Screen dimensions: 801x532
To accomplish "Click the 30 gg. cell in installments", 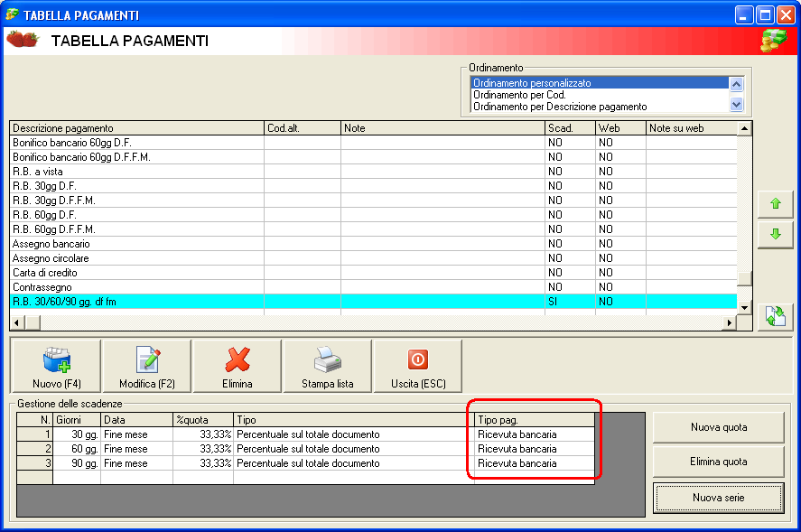I will point(77,434).
